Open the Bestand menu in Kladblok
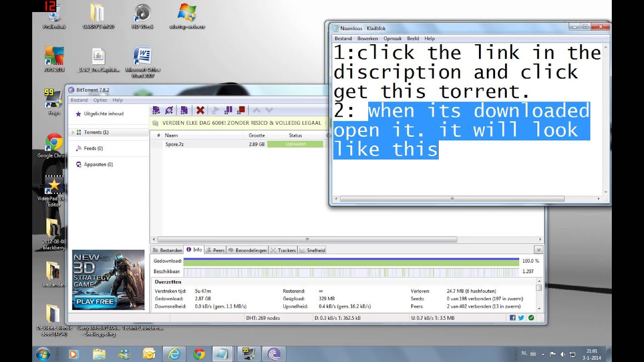 tap(343, 38)
